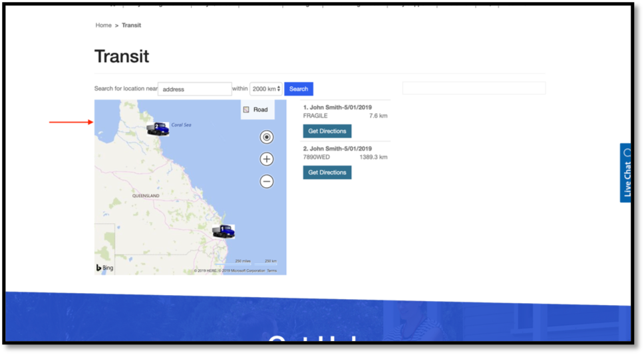Go to Home breadcrumb link
This screenshot has height=355, width=644.
point(103,25)
